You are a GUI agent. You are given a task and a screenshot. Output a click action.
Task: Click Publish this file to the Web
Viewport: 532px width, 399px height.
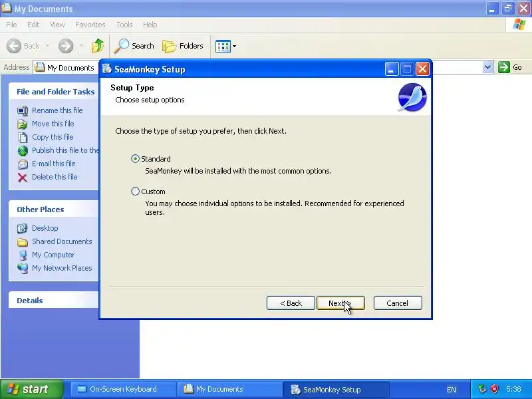coord(65,150)
